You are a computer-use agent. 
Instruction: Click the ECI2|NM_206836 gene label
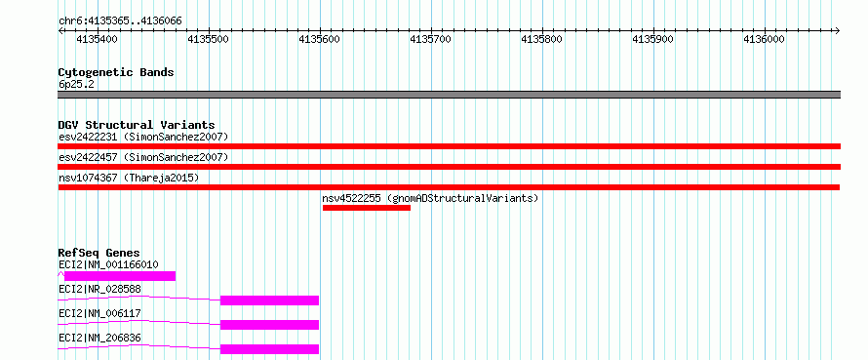99,338
